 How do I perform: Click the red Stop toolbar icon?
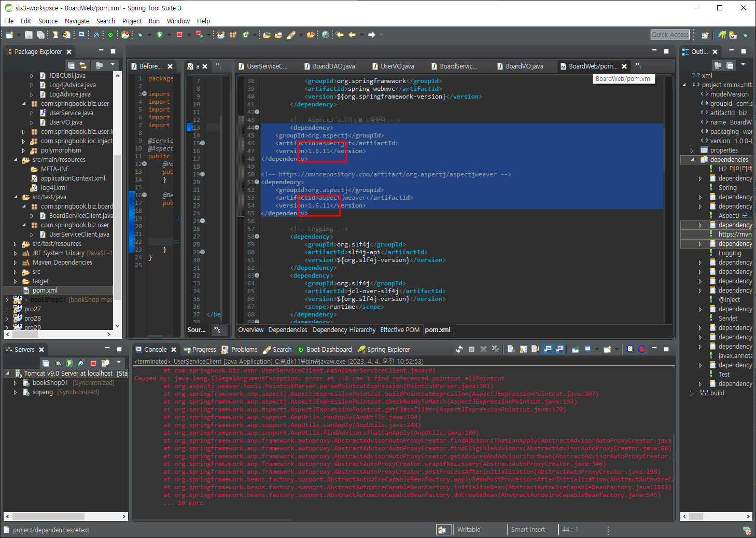coord(179,35)
